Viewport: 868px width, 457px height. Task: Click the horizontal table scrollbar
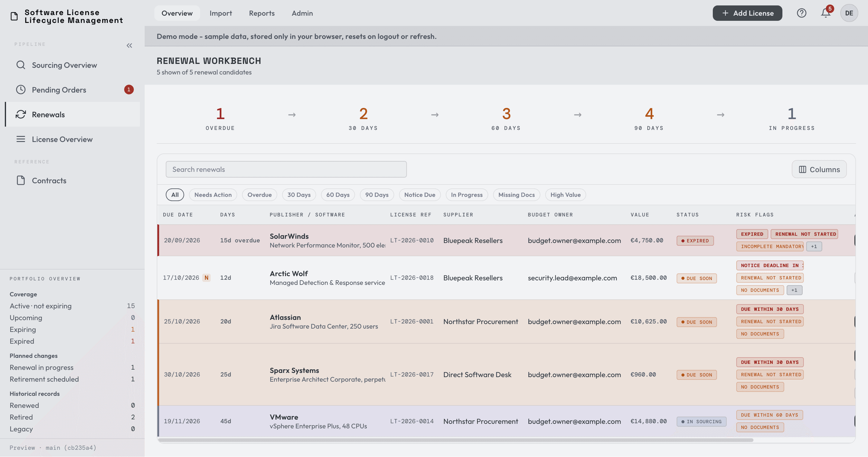(x=456, y=440)
